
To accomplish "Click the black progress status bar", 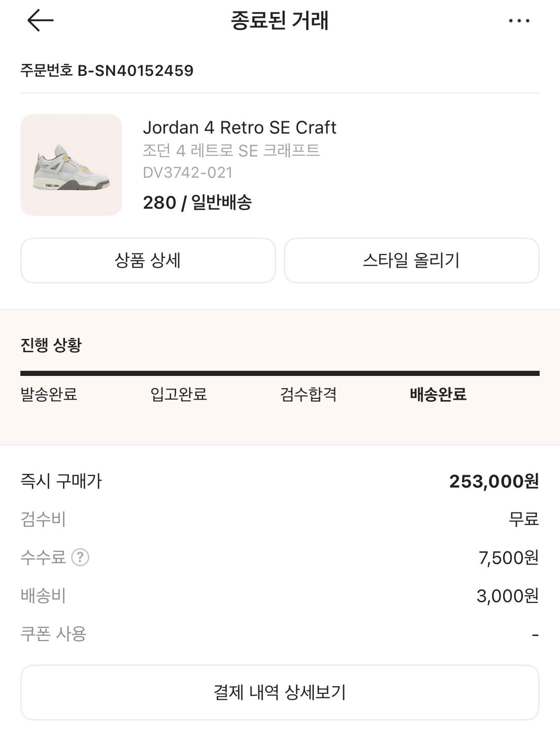I will click(280, 373).
